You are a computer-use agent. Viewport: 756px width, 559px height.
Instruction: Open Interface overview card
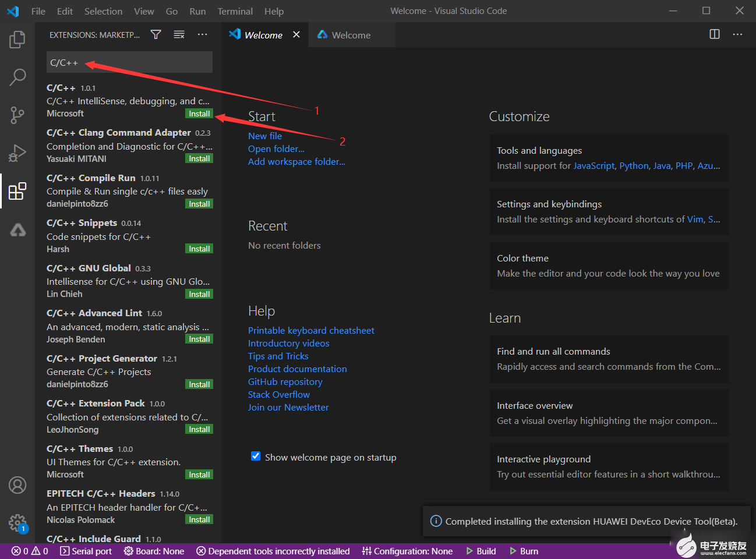pyautogui.click(x=609, y=413)
